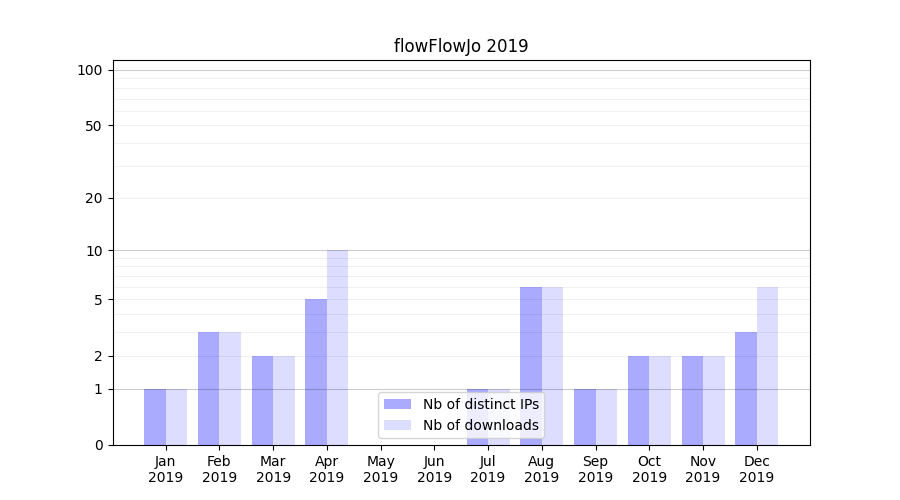900x500 pixels.
Task: Select the April distinct IPs bar
Action: (316, 371)
